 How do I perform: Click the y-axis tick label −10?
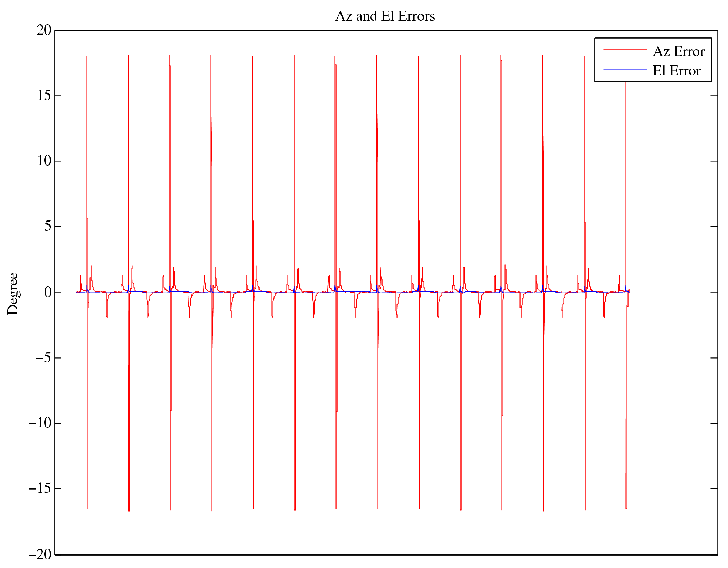pyautogui.click(x=40, y=423)
